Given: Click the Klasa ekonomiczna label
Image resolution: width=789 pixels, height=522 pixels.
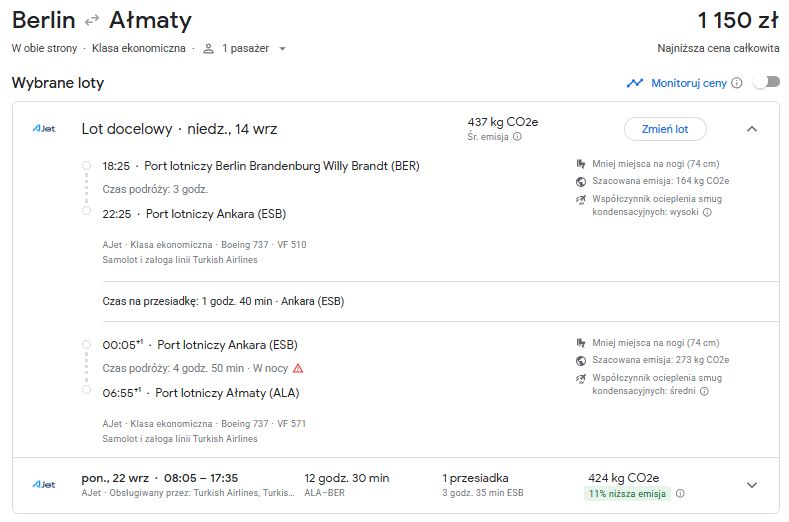Looking at the screenshot, I should click(x=138, y=48).
